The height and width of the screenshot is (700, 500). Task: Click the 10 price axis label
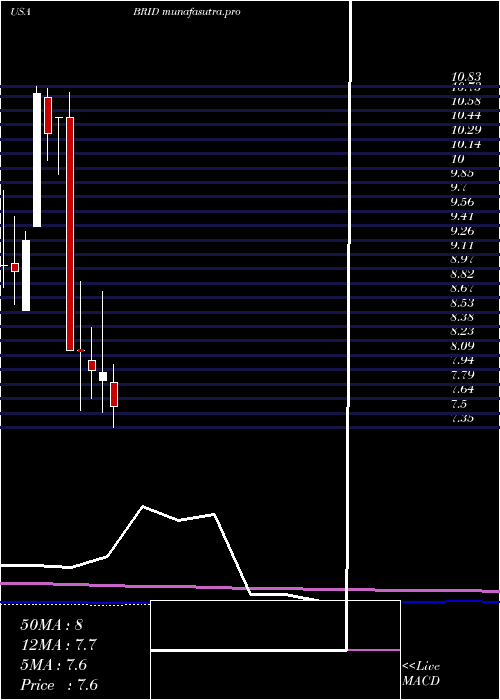[458, 159]
